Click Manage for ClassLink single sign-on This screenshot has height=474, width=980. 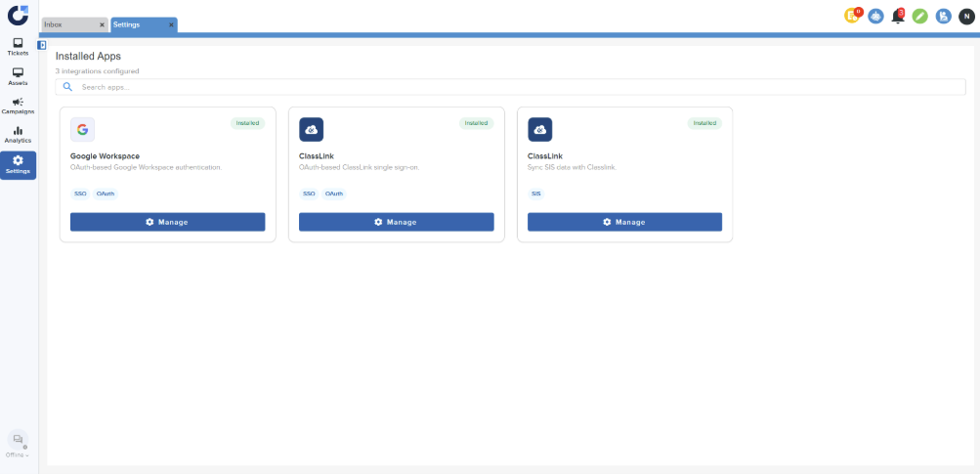click(396, 222)
